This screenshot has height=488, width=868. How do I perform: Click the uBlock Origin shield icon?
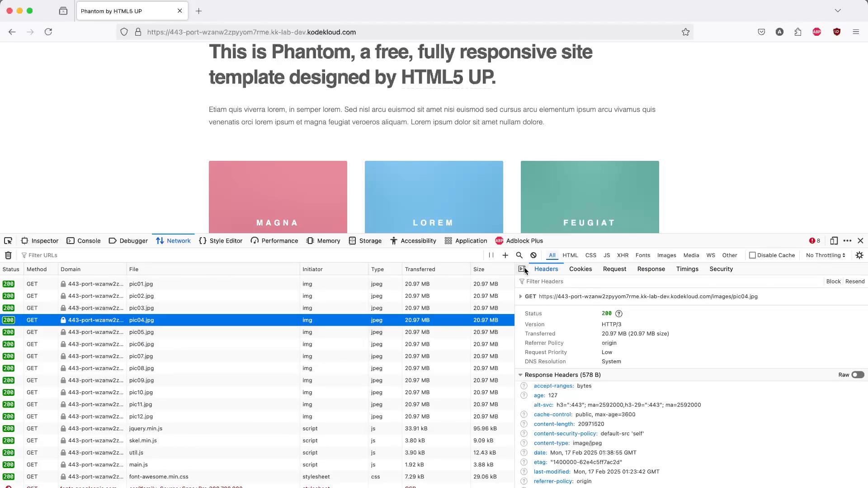tap(837, 32)
